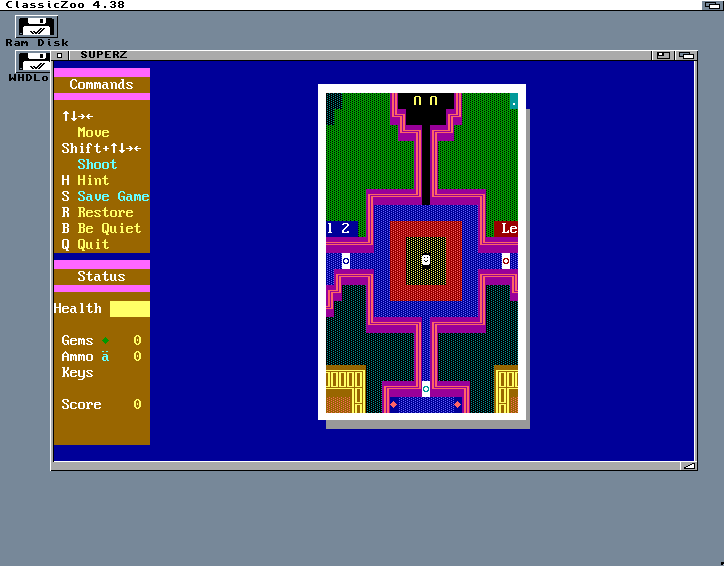
Task: Click the Keys label
Action: click(78, 373)
